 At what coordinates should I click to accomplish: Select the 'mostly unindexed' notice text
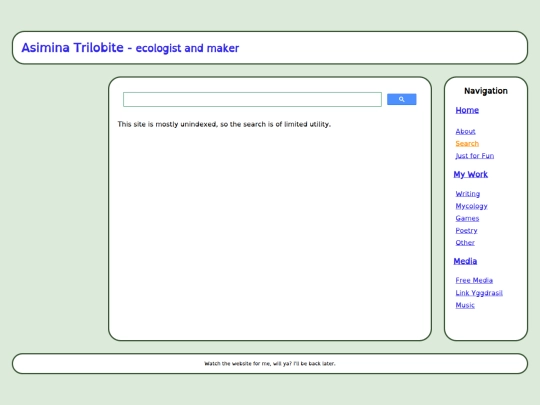click(224, 124)
